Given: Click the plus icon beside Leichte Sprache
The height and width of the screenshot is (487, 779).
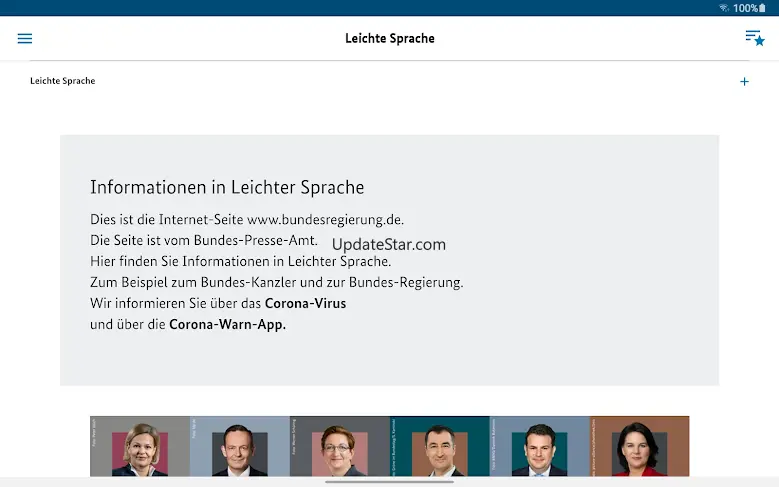Looking at the screenshot, I should coord(744,81).
